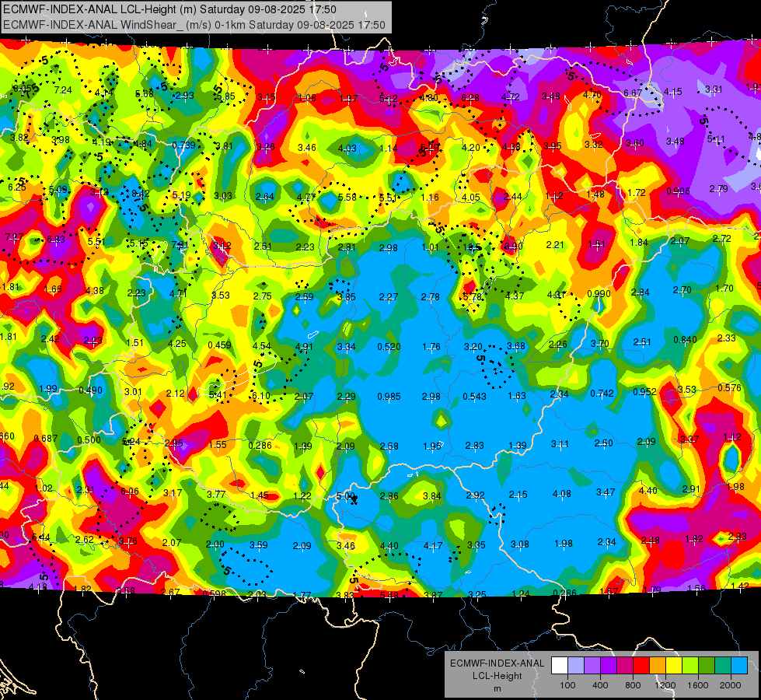761x700 pixels.
Task: Click the legend label 800
Action: pos(633,685)
